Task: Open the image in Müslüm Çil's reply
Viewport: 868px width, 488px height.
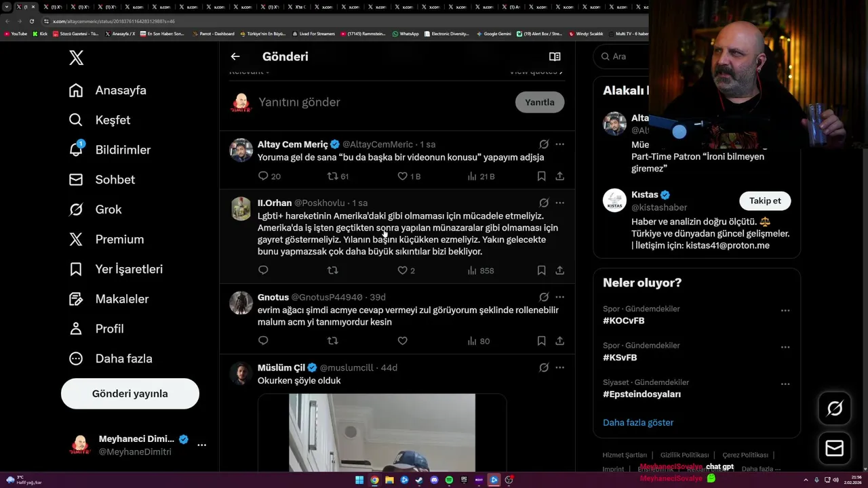Action: coord(382,432)
